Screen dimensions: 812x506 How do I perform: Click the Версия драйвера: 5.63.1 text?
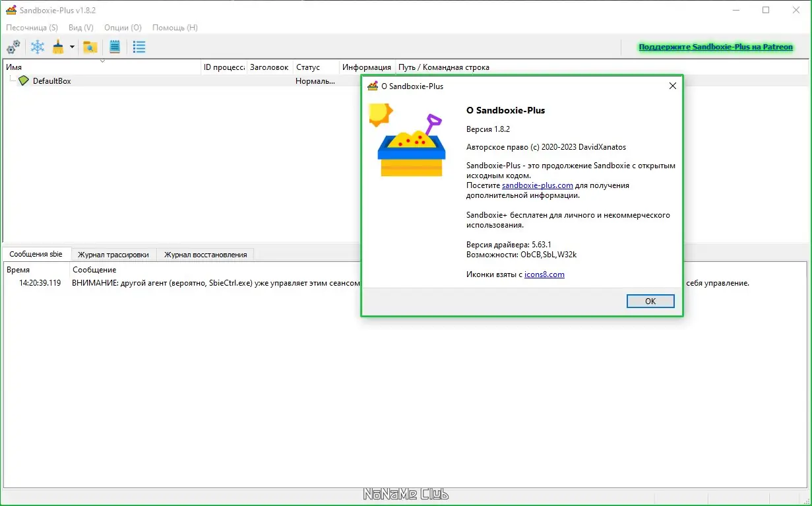(509, 245)
